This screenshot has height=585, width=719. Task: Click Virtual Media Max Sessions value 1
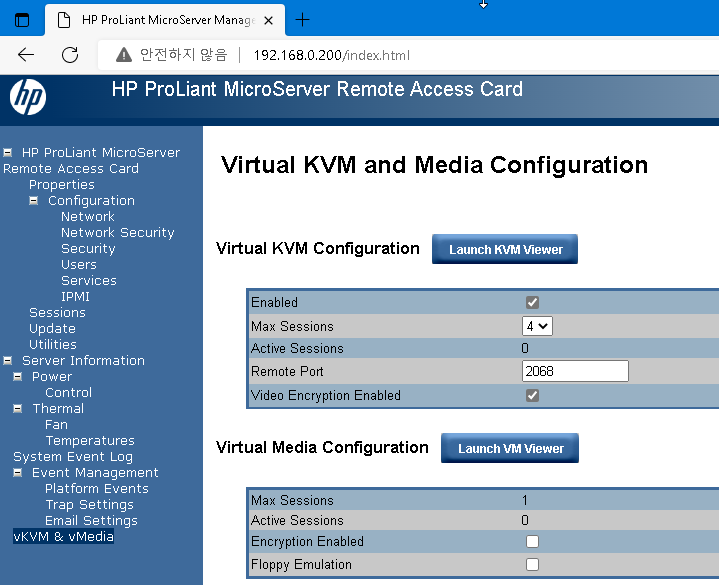tap(525, 500)
